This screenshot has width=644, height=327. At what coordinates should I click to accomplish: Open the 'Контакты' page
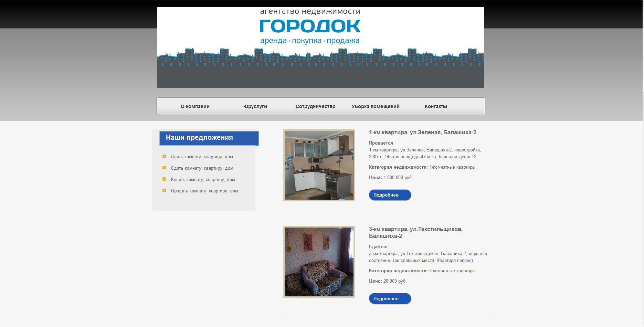(436, 106)
